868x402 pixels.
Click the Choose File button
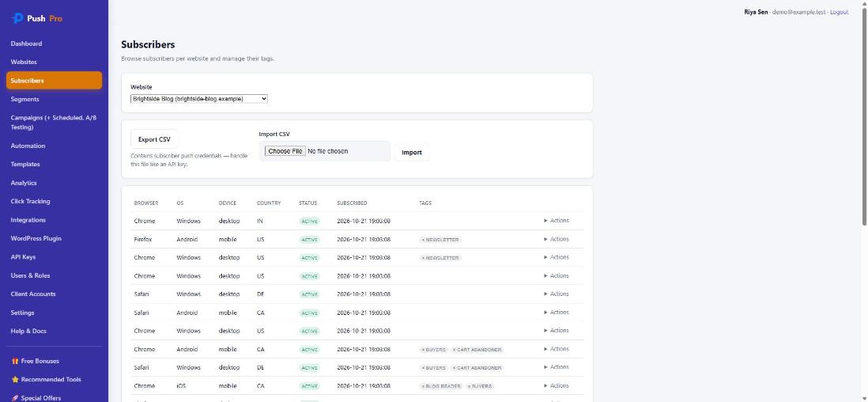click(x=285, y=151)
